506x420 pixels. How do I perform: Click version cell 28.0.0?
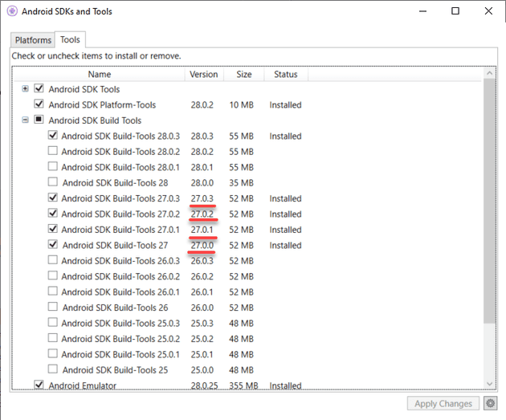(x=202, y=183)
